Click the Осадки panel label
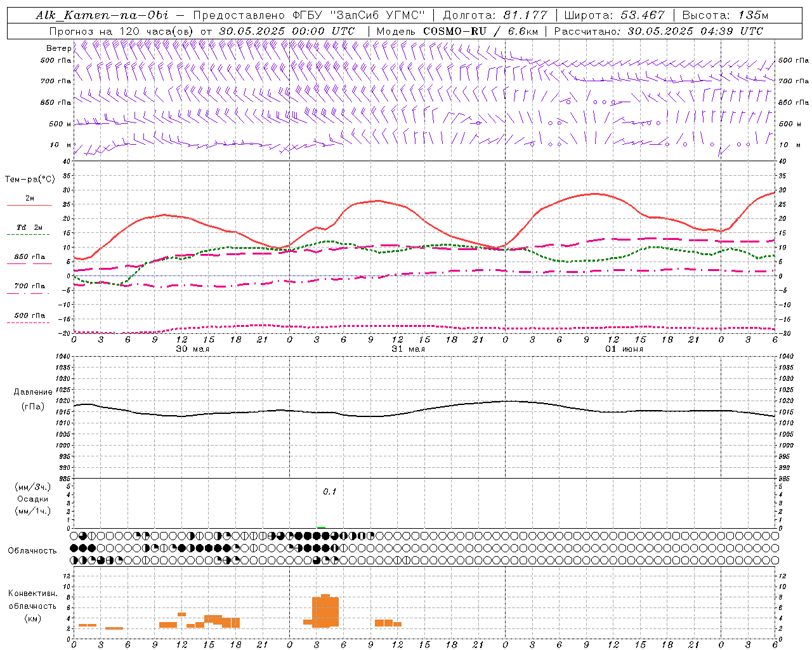812x650 pixels. [x=32, y=499]
